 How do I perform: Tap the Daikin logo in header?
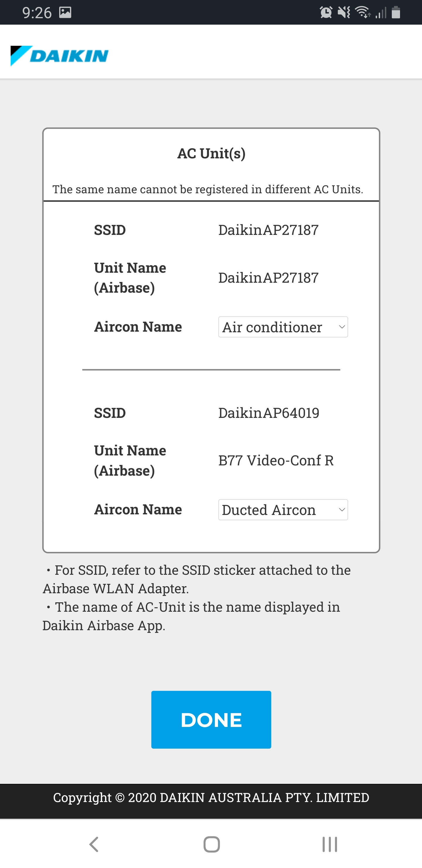coord(59,56)
